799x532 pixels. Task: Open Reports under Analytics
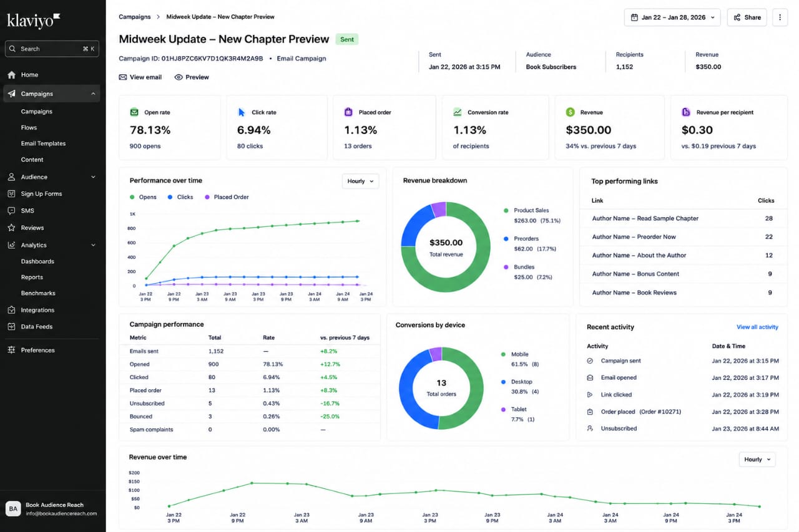click(32, 277)
